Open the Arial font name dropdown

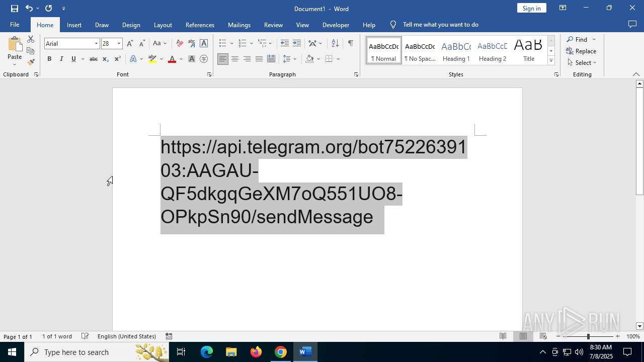(x=96, y=44)
